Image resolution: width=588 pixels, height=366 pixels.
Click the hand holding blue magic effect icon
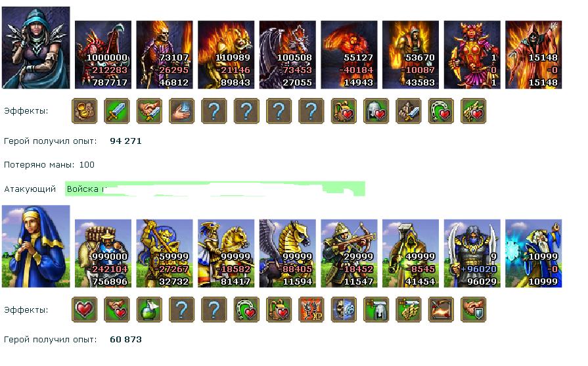click(x=181, y=111)
